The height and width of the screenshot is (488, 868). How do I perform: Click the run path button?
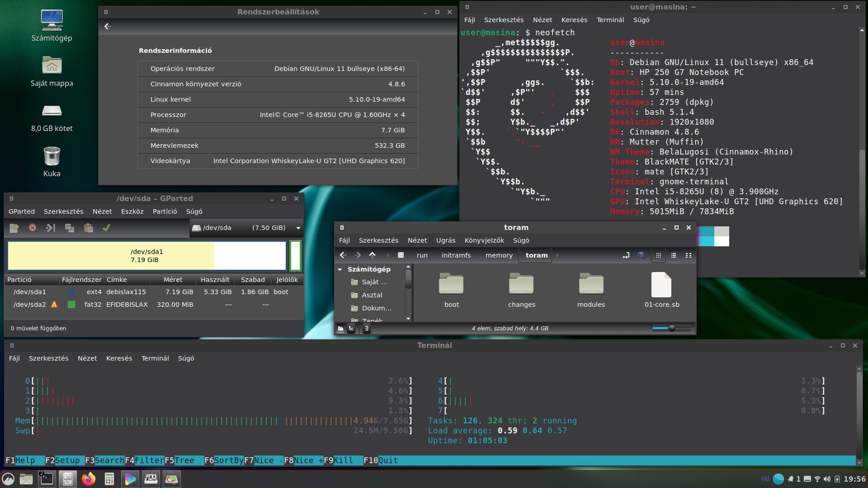point(422,255)
